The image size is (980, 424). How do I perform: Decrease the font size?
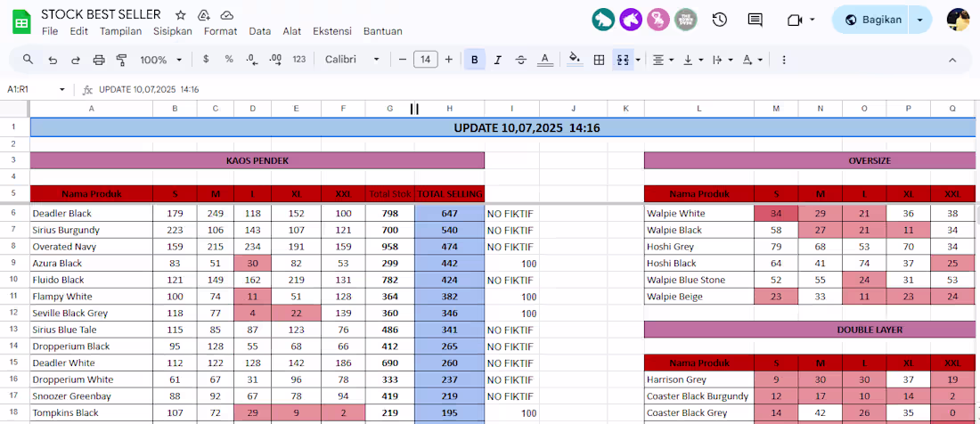(403, 60)
